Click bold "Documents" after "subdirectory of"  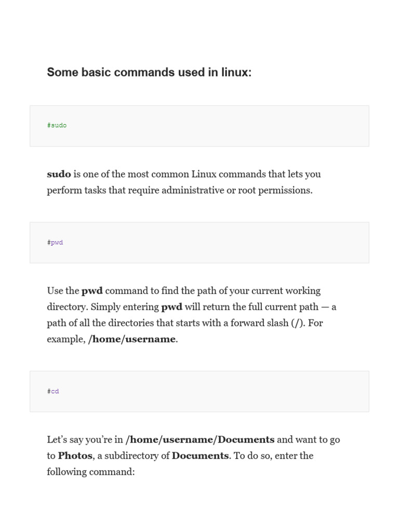pos(200,456)
